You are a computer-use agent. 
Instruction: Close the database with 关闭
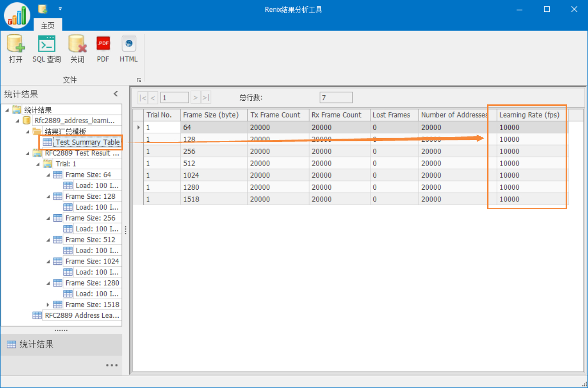click(x=78, y=49)
